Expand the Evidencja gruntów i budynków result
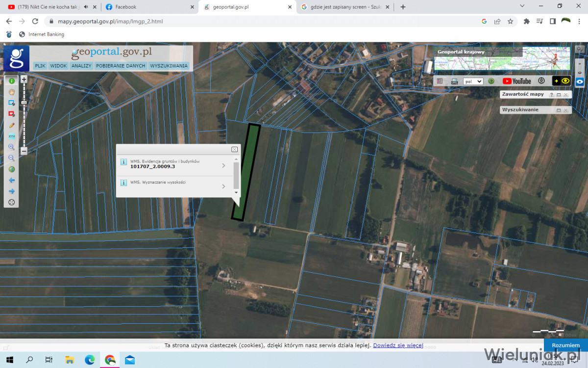588x368 pixels. [x=223, y=165]
